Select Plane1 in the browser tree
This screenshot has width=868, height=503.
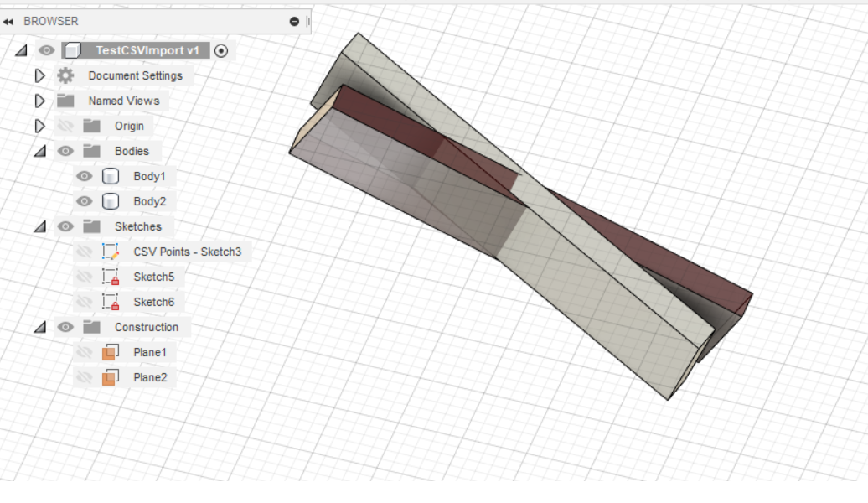pyautogui.click(x=149, y=352)
